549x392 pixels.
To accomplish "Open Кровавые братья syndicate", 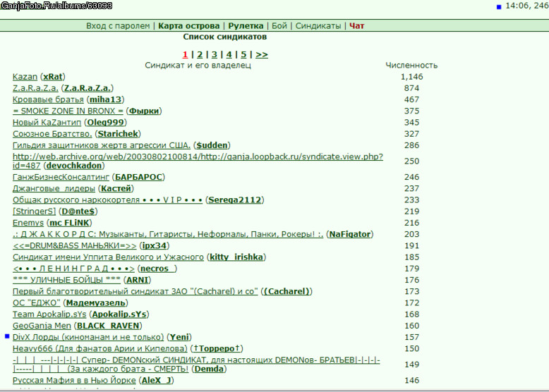I will point(48,99).
